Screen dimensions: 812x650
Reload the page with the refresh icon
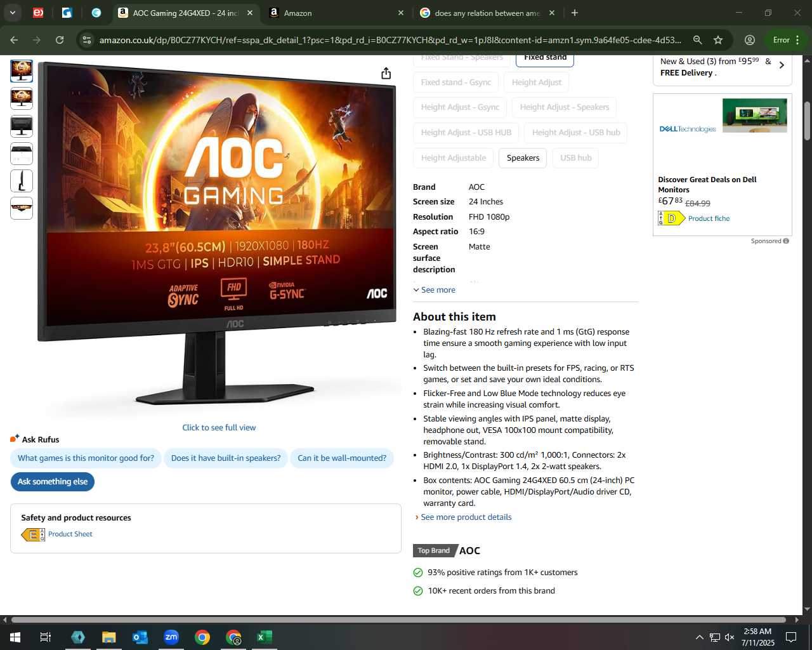tap(60, 40)
